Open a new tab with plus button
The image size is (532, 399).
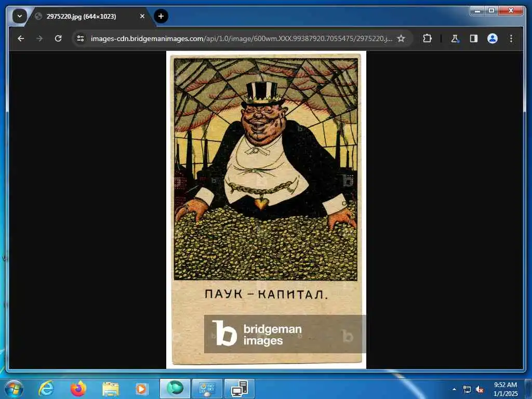pyautogui.click(x=161, y=16)
